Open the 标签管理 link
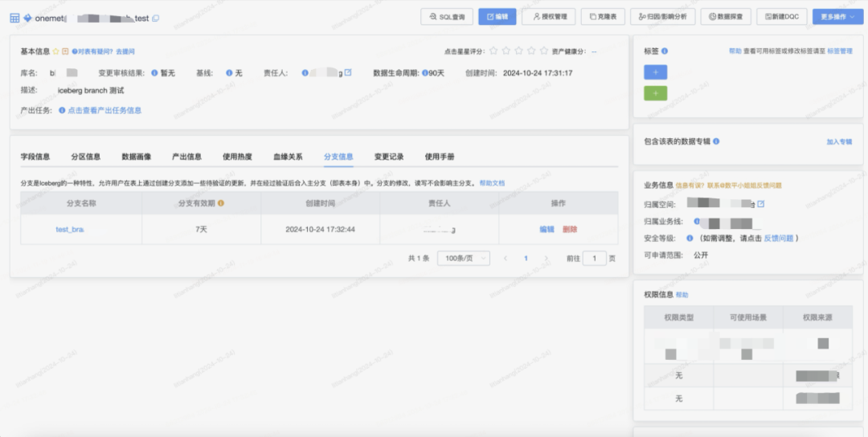The height and width of the screenshot is (437, 868). tap(840, 51)
